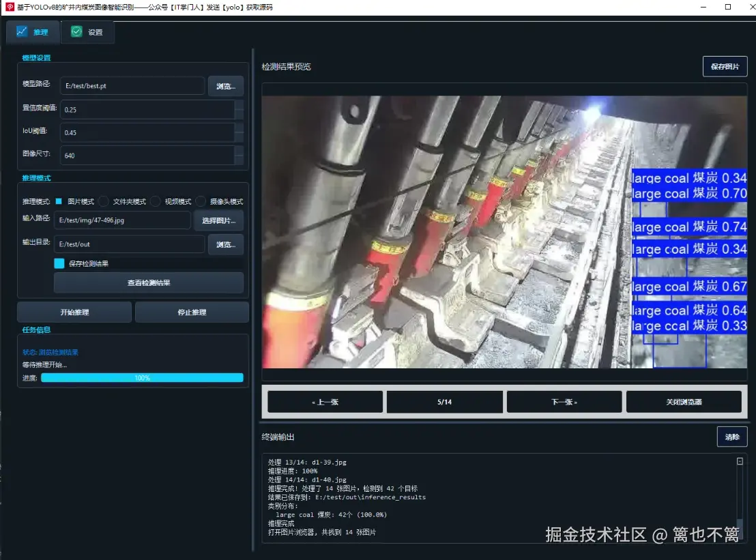756x560 pixels.
Task: Click the detection result preview image
Action: click(504, 232)
